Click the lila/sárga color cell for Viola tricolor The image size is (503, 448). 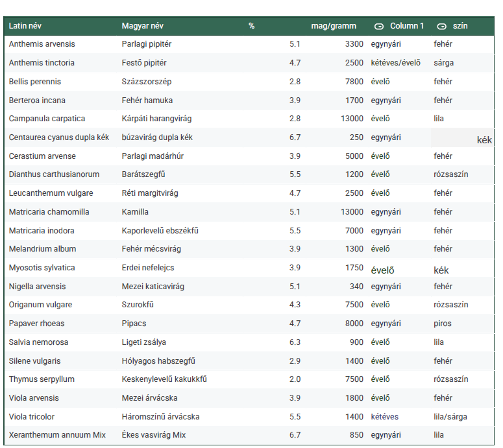[450, 417]
